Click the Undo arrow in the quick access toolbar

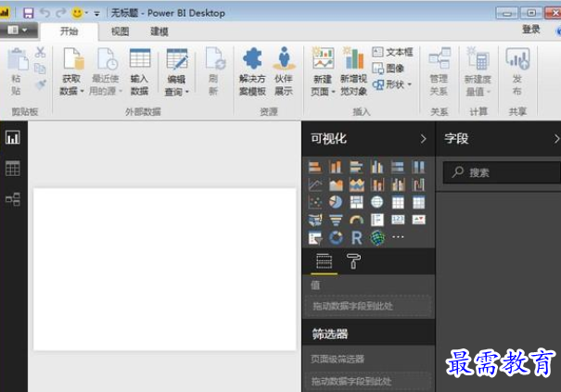click(x=45, y=13)
